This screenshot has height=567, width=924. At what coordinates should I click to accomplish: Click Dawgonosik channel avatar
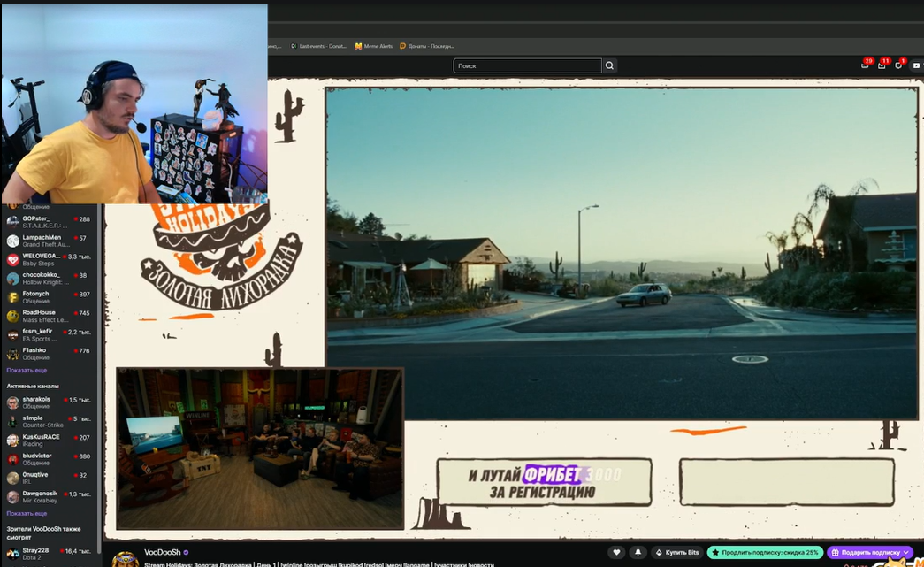tap(13, 497)
